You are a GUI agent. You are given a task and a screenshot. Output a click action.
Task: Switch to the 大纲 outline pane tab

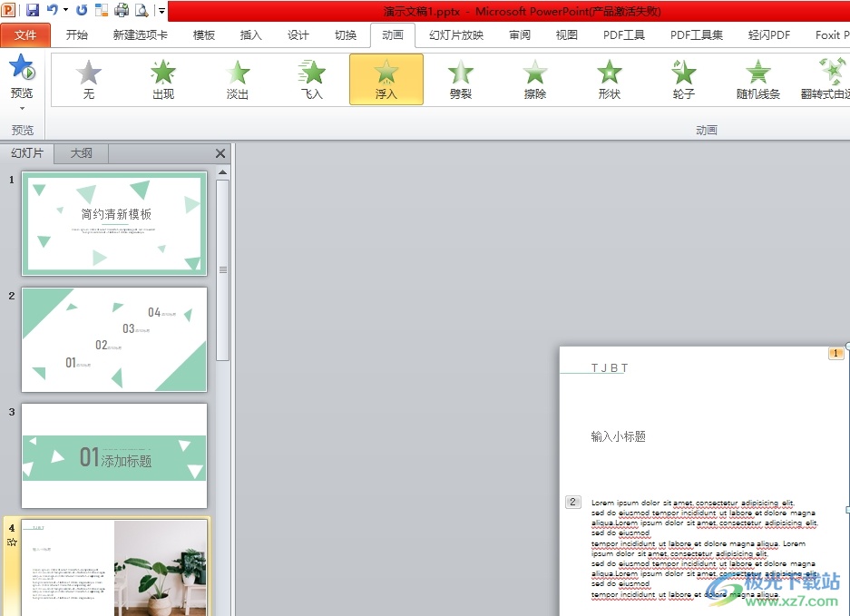pyautogui.click(x=82, y=153)
